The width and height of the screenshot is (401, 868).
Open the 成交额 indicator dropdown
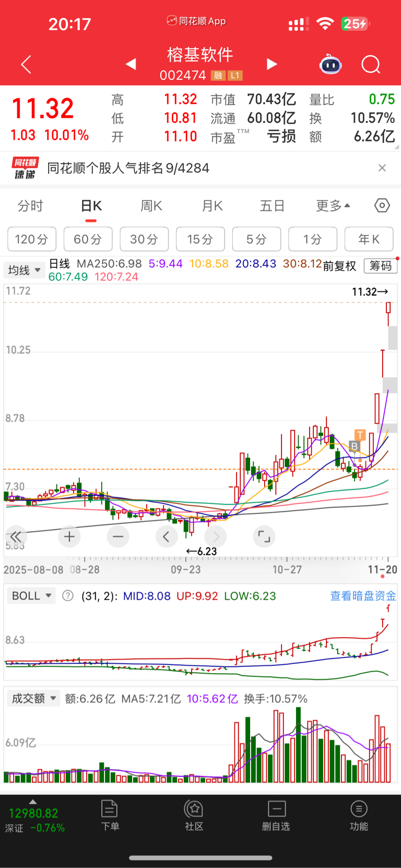coord(33,699)
